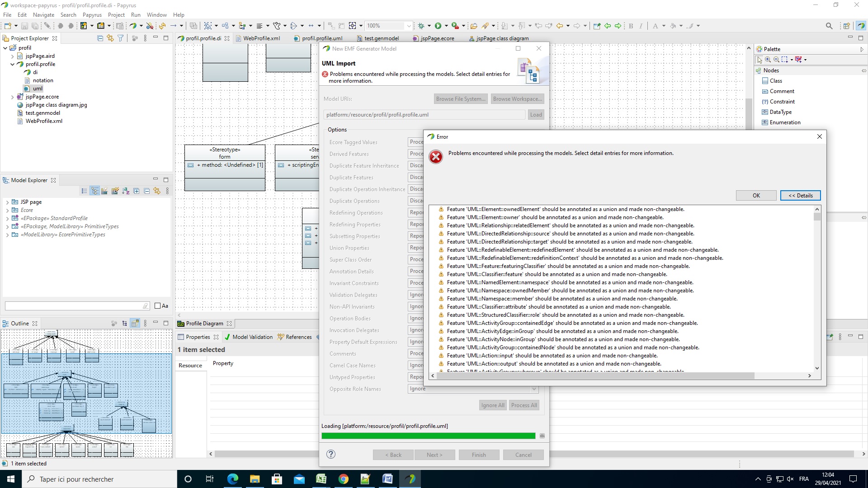Click the Debug bug icon in toolbar
The width and height of the screenshot is (868, 488).
[x=421, y=26]
